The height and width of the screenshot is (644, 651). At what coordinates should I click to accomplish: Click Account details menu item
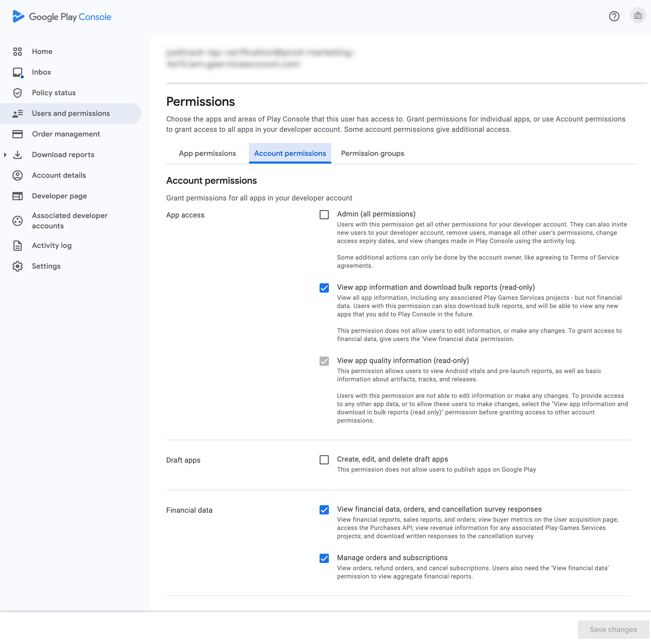tap(59, 175)
